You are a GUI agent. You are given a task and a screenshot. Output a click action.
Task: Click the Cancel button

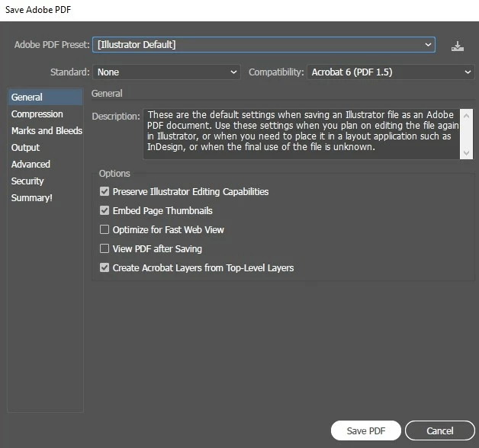tap(440, 430)
